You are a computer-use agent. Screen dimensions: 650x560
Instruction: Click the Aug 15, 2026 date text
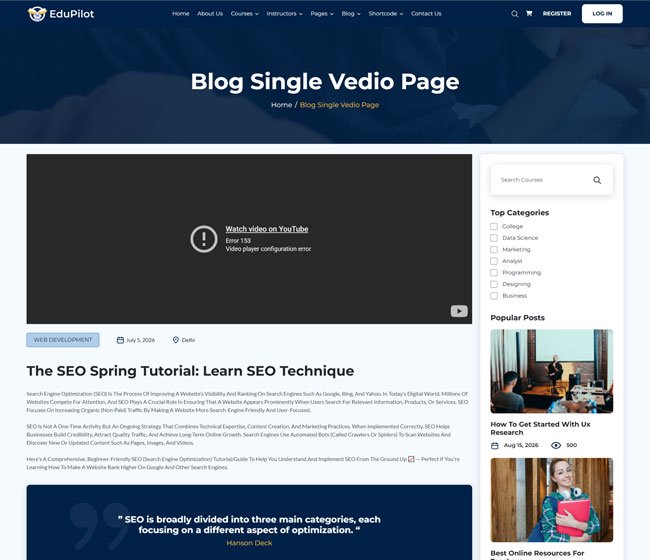(x=521, y=445)
